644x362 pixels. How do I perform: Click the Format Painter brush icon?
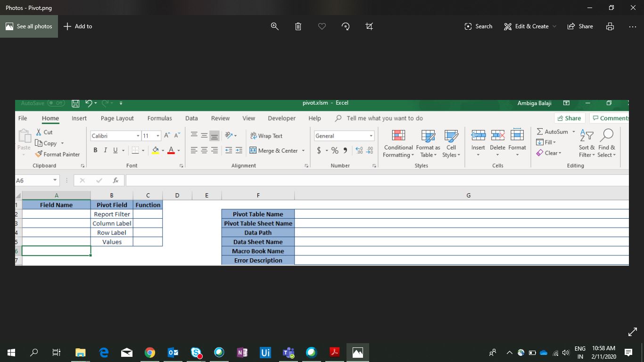pyautogui.click(x=39, y=154)
